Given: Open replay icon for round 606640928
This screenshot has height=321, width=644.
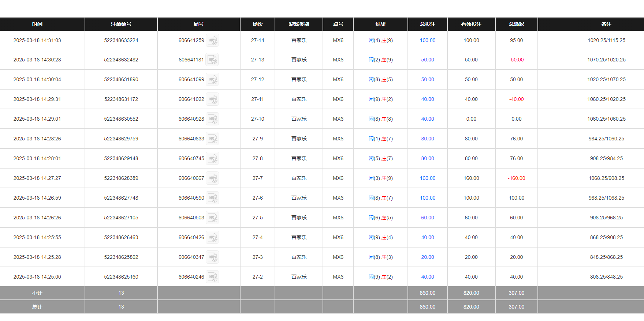Looking at the screenshot, I should (212, 119).
